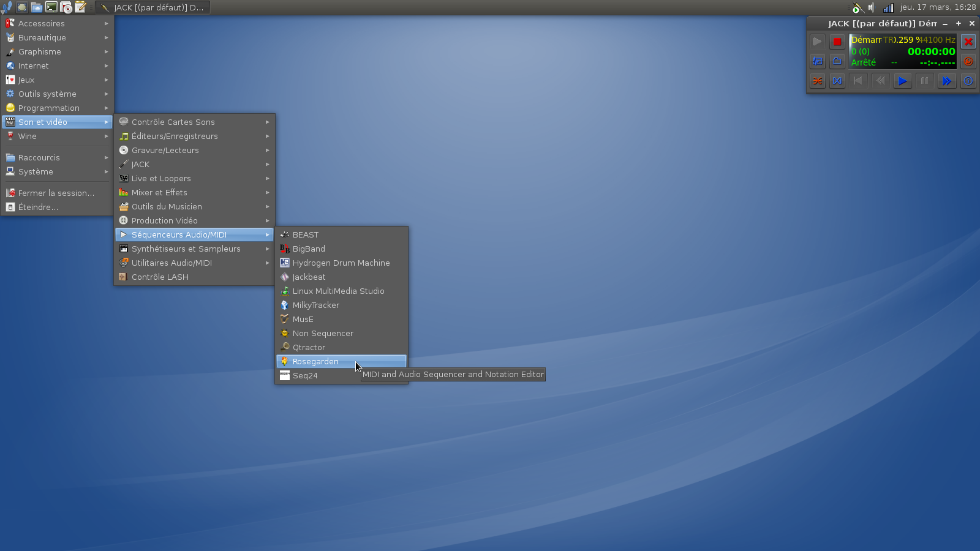
Task: Select the Séquenceurs Audio/MIDI entry
Action: click(x=194, y=234)
